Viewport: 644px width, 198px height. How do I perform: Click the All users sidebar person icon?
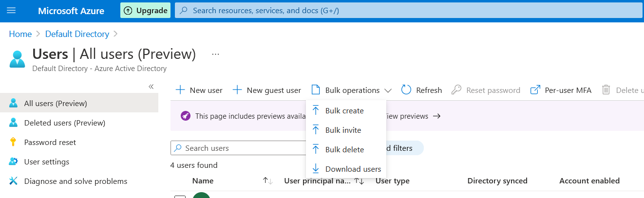point(14,103)
